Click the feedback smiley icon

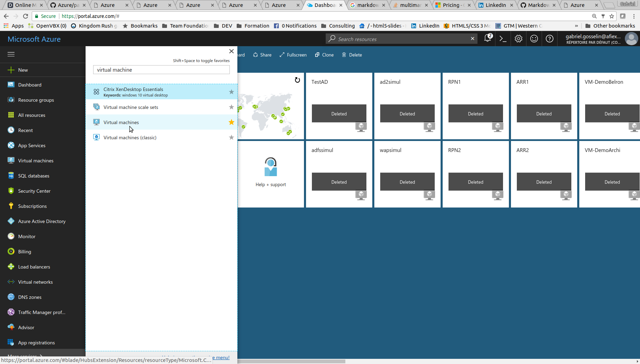[x=534, y=39]
